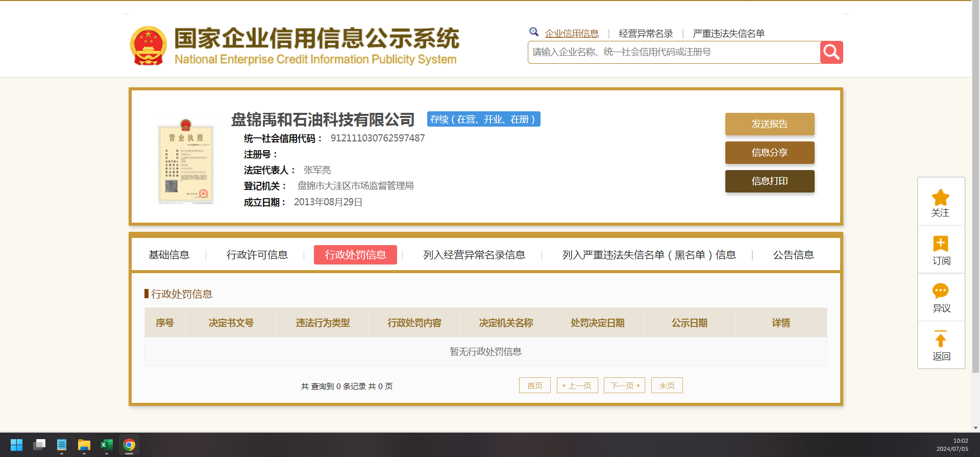980x457 pixels.
Task: Click the 信息分享 button
Action: 770,153
